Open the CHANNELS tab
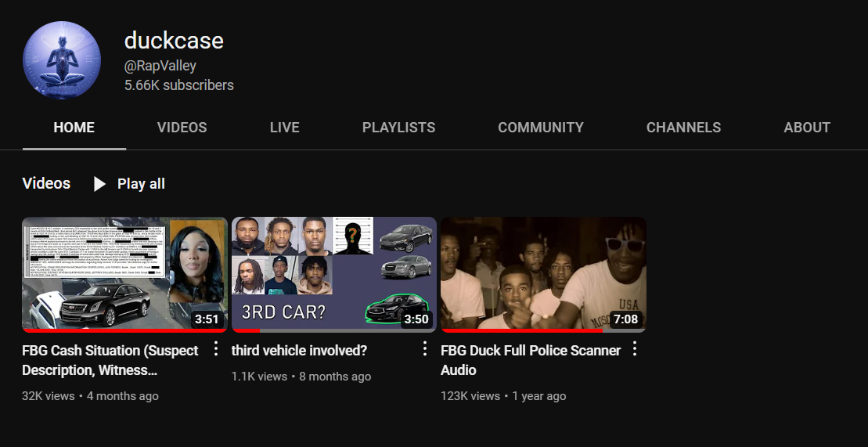Screen dimensions: 868x447 [683, 128]
